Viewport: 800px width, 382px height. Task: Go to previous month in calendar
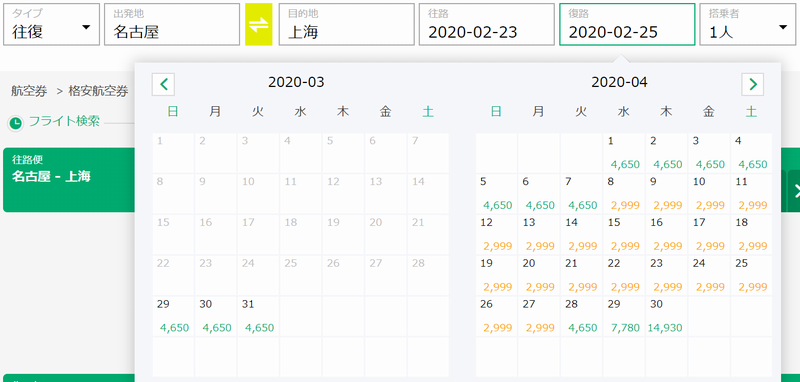pos(163,85)
